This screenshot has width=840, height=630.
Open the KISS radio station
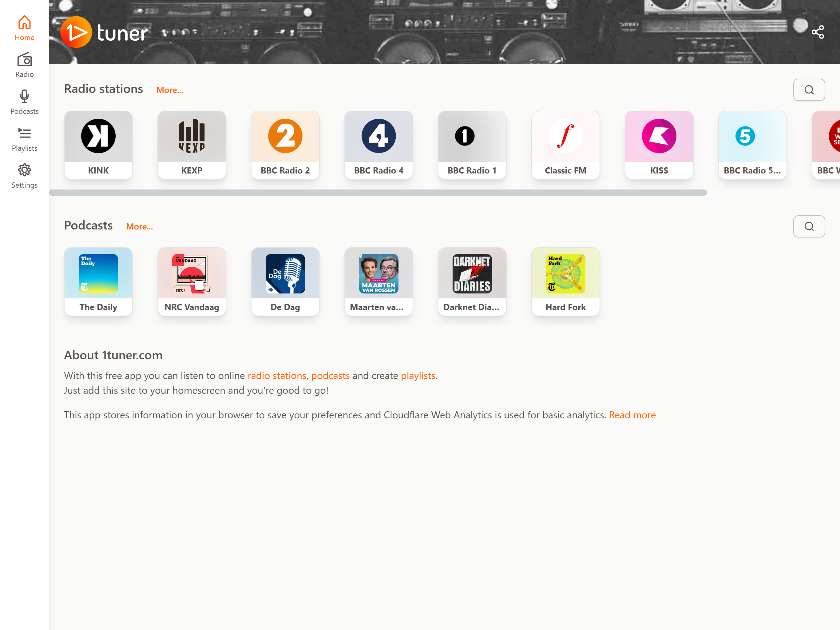pyautogui.click(x=659, y=145)
